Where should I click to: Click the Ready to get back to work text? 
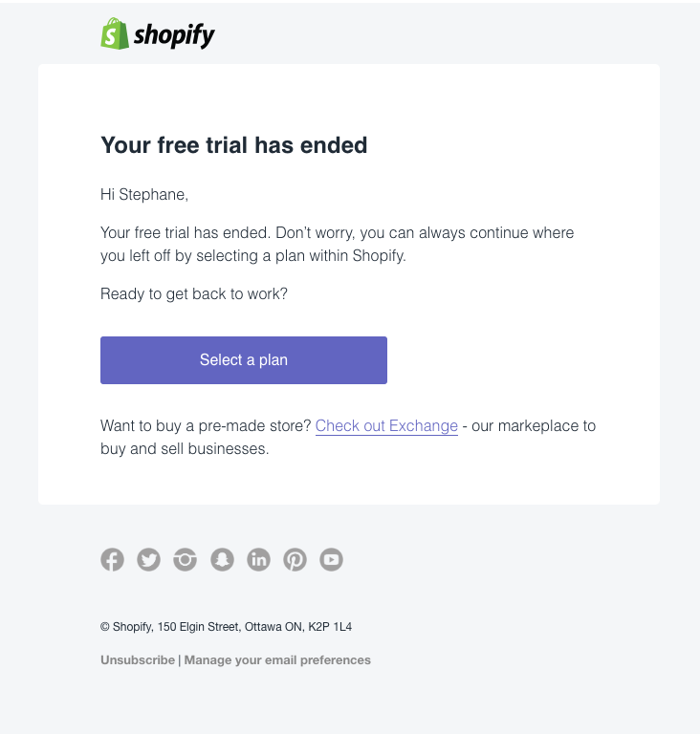click(194, 294)
